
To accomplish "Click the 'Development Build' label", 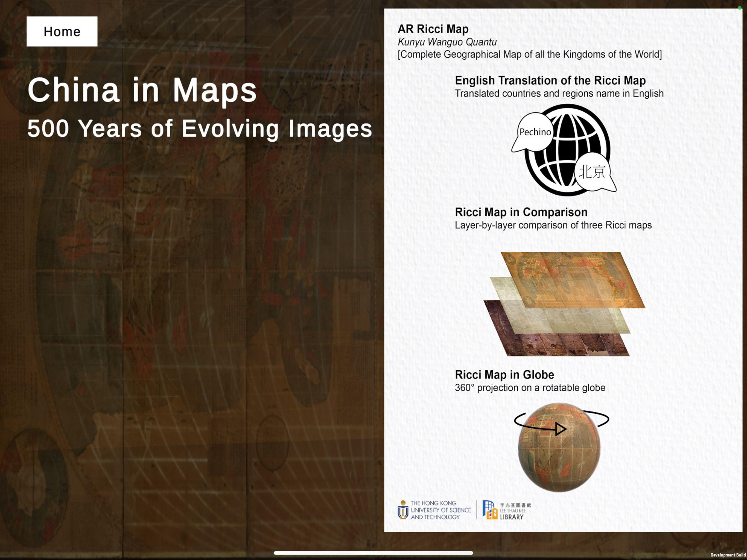I will click(728, 555).
